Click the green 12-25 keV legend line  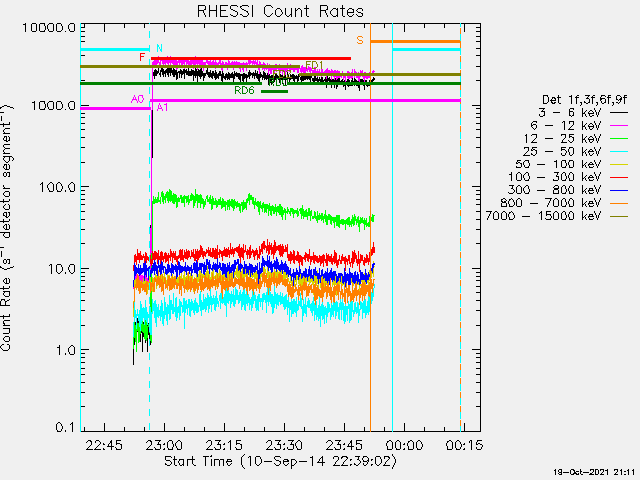619,139
